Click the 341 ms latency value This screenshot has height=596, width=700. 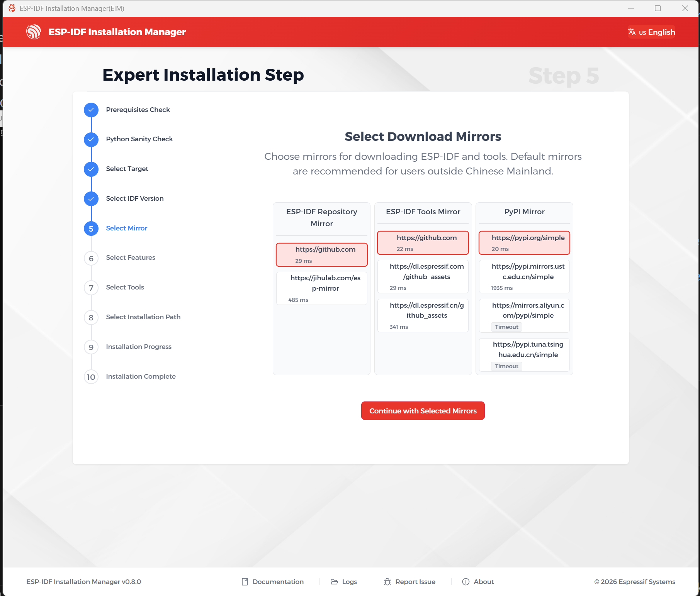[399, 327]
